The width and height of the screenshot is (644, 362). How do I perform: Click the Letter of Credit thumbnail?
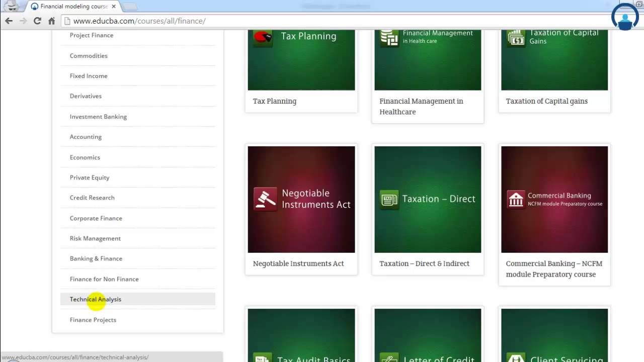point(428,335)
